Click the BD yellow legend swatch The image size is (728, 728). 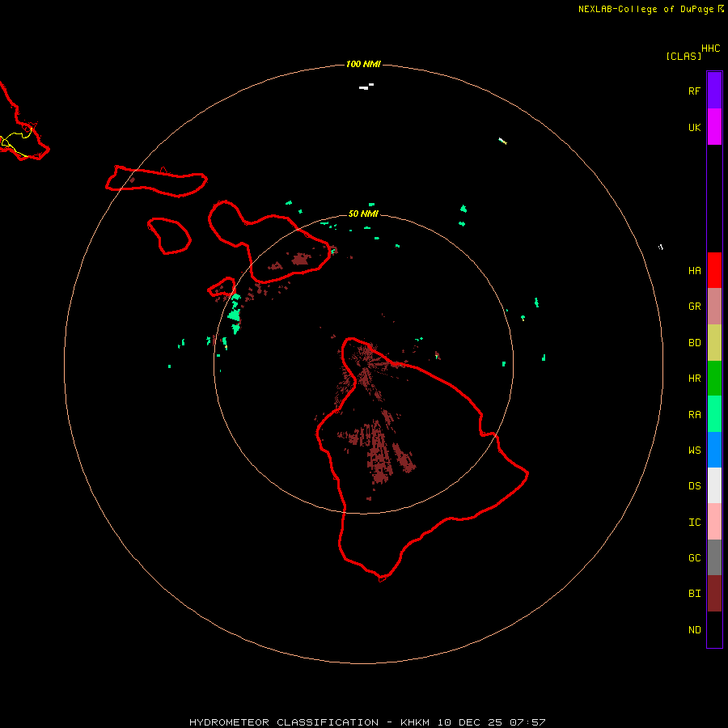click(x=714, y=343)
